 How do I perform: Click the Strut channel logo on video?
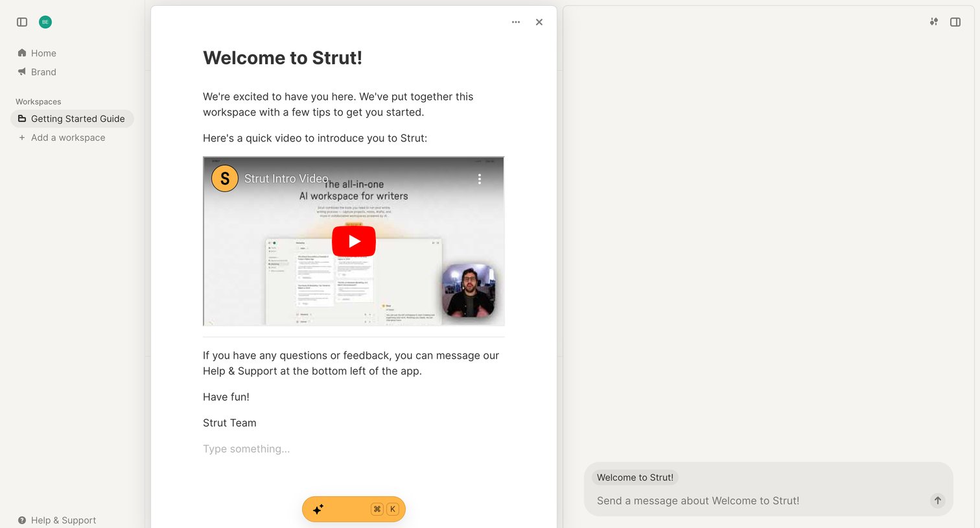point(225,178)
